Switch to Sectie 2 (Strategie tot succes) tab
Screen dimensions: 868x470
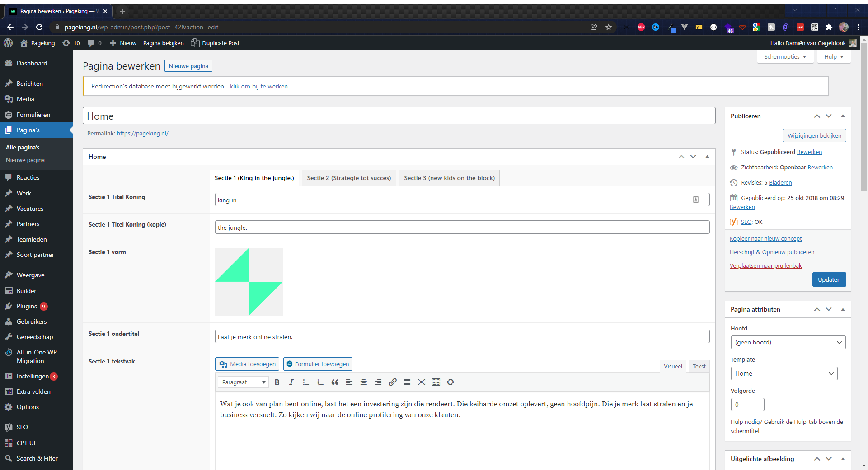[349, 178]
